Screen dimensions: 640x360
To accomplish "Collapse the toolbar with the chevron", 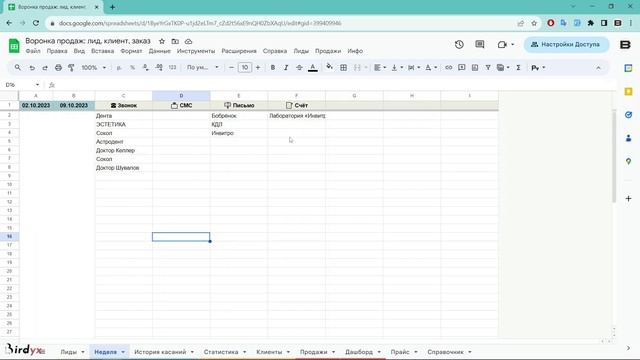I will (x=598, y=68).
